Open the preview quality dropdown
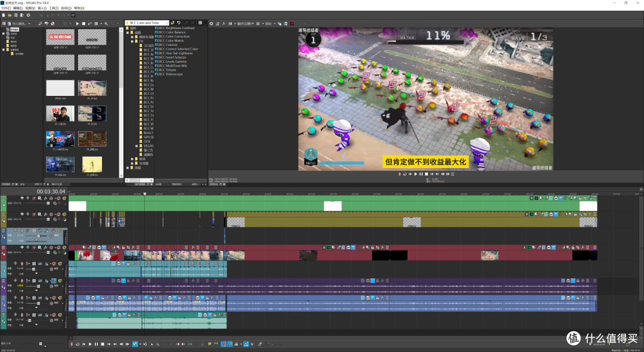This screenshot has width=644, height=352. [246, 23]
